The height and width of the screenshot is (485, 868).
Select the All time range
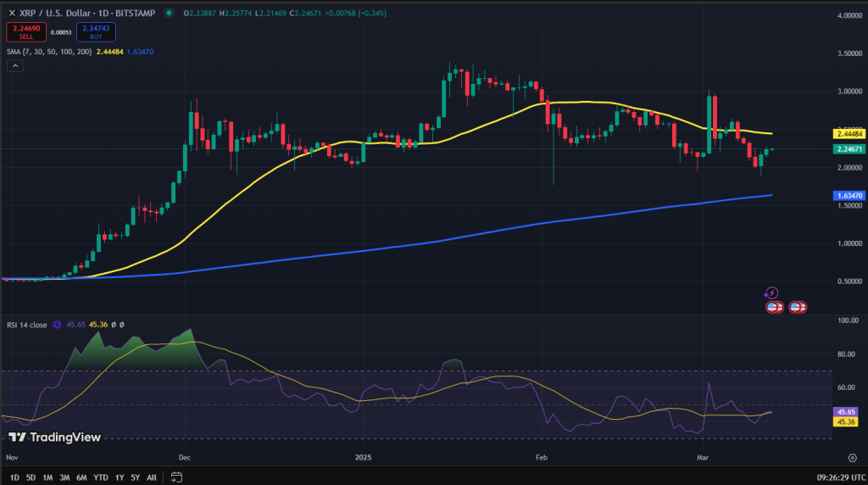click(x=152, y=477)
